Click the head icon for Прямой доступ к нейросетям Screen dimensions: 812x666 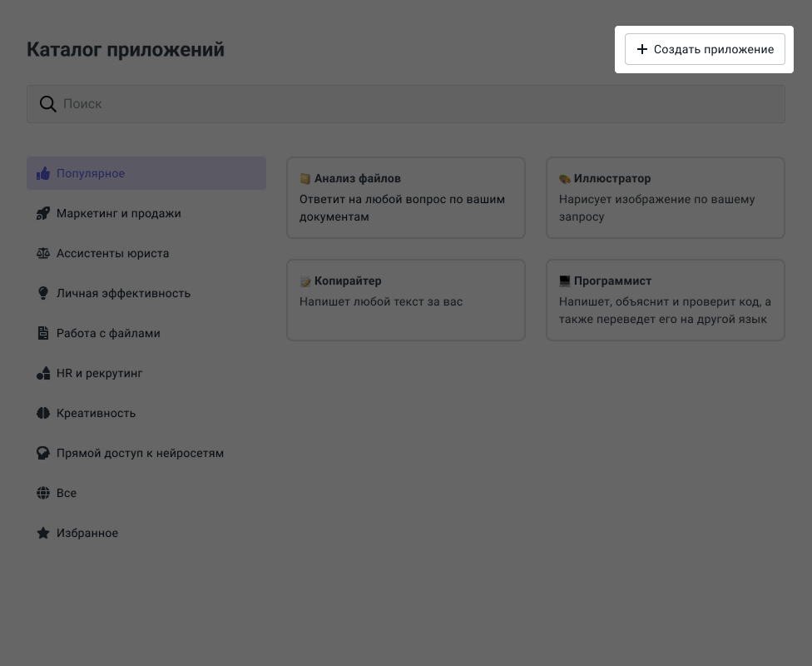[x=43, y=454]
